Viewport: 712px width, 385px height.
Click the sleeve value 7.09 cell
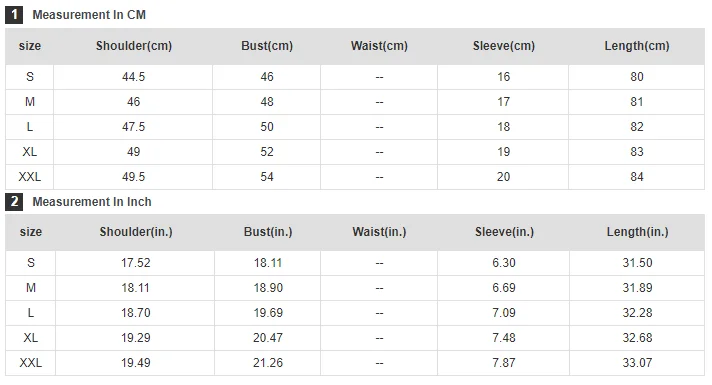pos(504,313)
